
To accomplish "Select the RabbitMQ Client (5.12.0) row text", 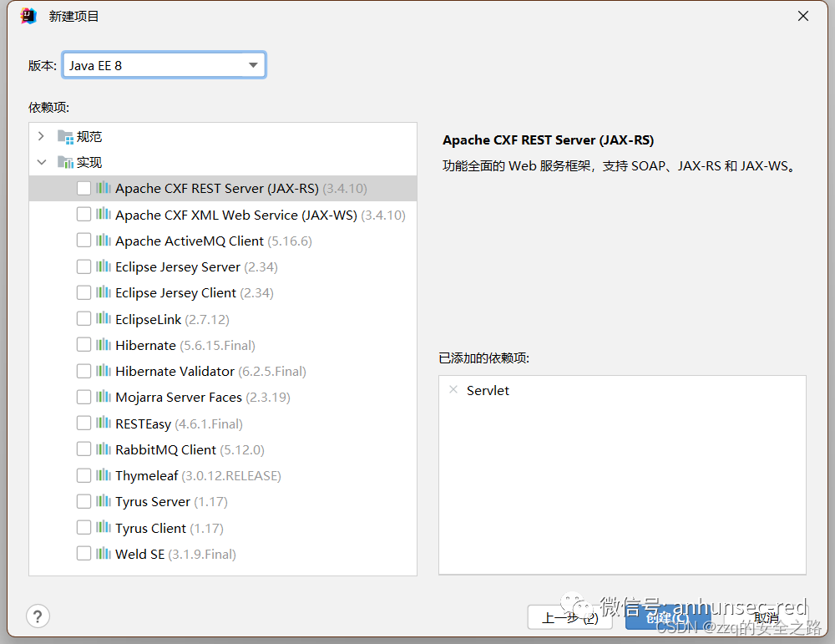I will click(190, 449).
